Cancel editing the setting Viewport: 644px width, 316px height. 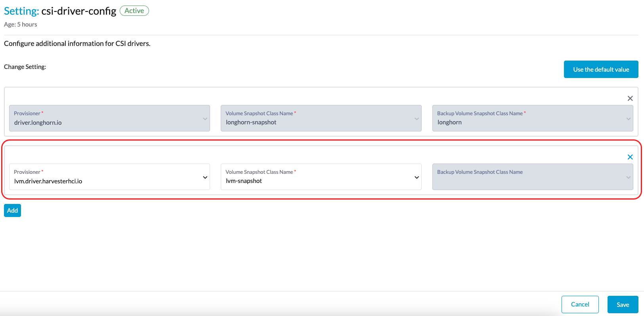pyautogui.click(x=580, y=305)
